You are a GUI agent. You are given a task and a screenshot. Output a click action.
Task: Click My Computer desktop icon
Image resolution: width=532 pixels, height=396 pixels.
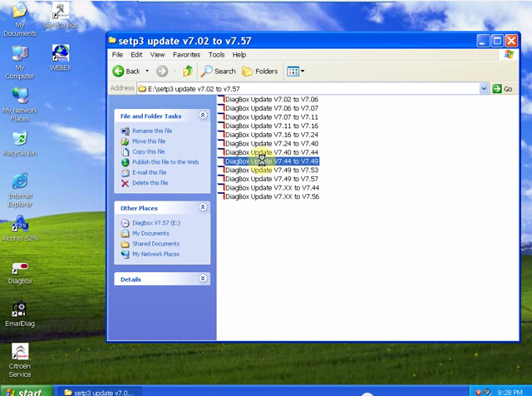[x=20, y=62]
